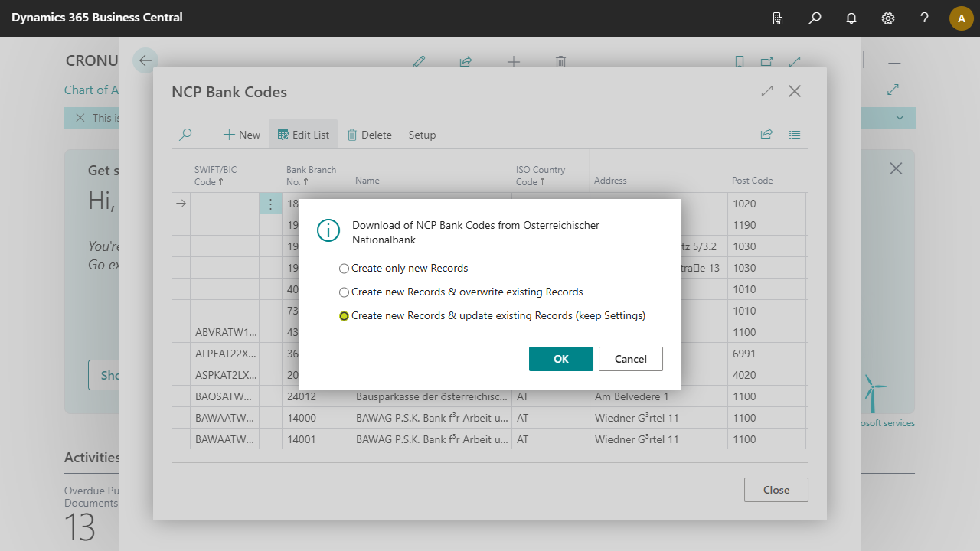The image size is (980, 551).
Task: Cancel the bank codes download dialog
Action: [631, 359]
